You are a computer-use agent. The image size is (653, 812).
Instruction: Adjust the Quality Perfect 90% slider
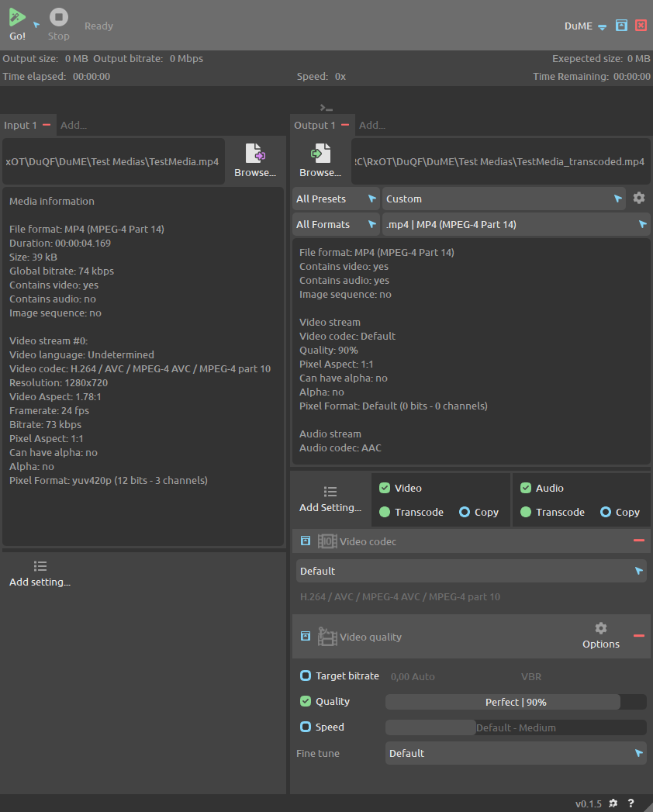click(516, 702)
